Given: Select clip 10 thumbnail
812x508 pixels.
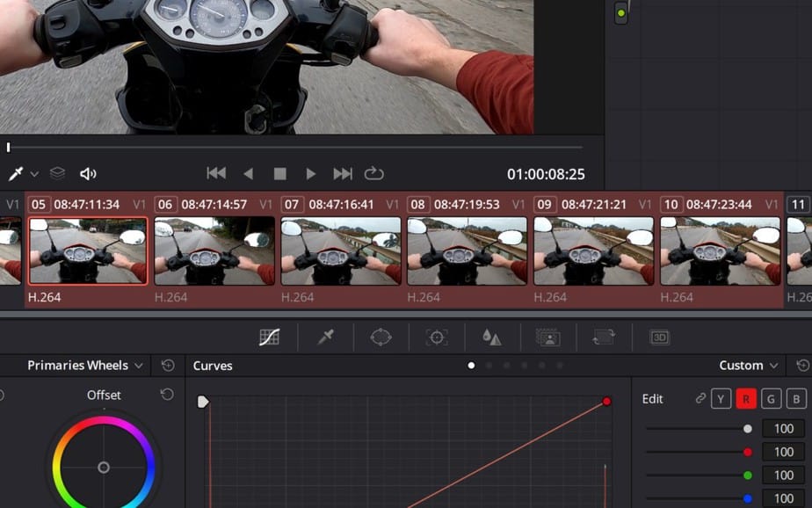Looking at the screenshot, I should [721, 251].
